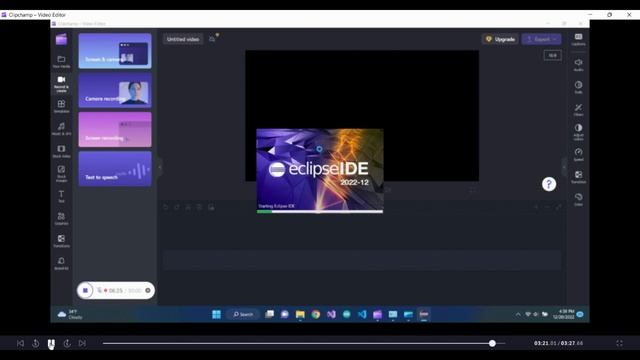Viewport: 640px width, 360px height.
Task: Click the Redo button above the timeline
Action: point(177,207)
